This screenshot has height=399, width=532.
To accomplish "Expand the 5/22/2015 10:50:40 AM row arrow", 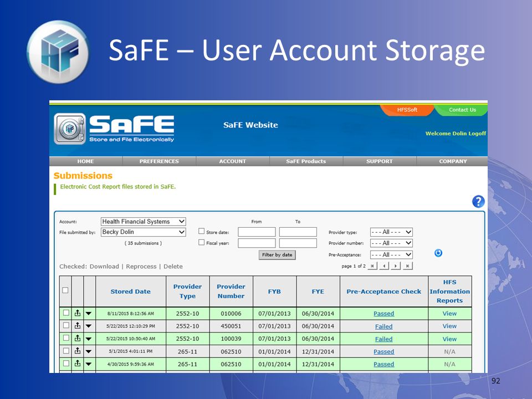I will click(x=89, y=339).
